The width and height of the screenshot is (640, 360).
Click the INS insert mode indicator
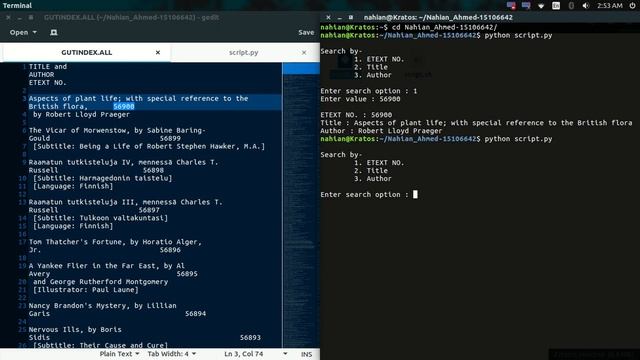pos(307,354)
